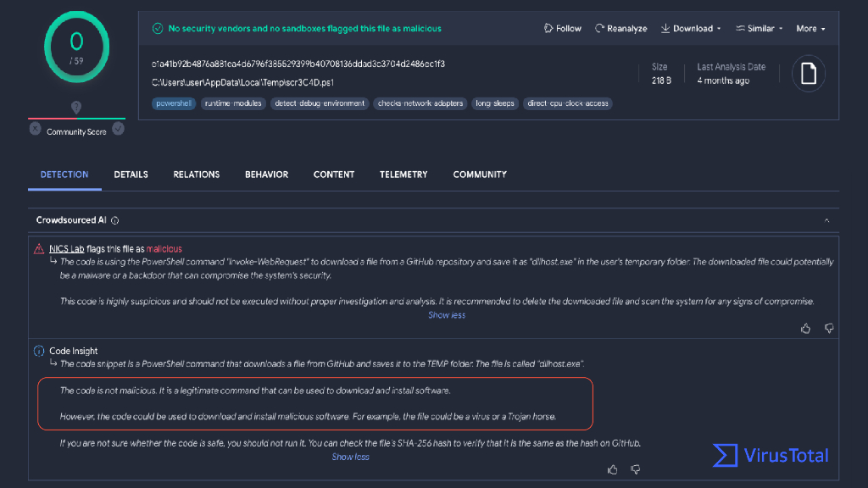Image resolution: width=868 pixels, height=488 pixels.
Task: Click the detect-debug-environment tag
Action: pos(320,103)
